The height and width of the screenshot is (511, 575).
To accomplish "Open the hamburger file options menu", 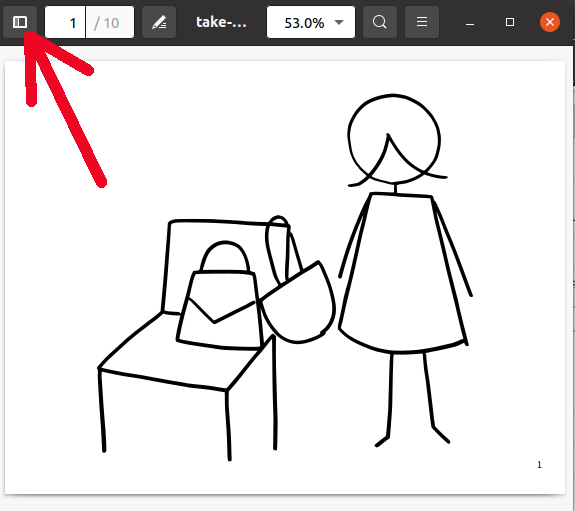I will click(x=422, y=22).
